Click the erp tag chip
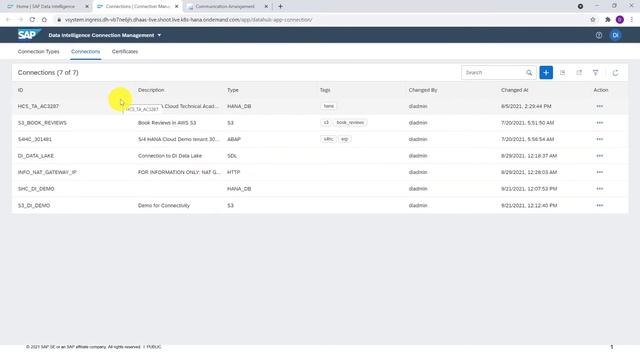This screenshot has width=640, height=360. (344, 139)
